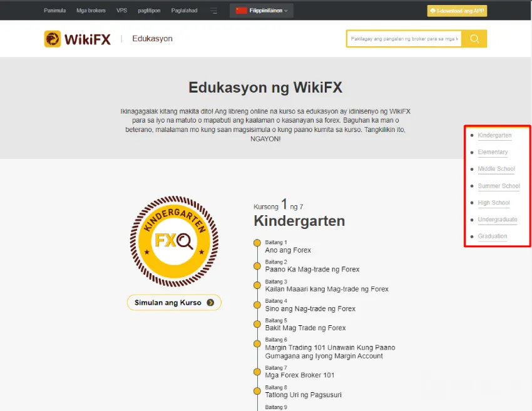Click the Baitang 9 label

pos(276,407)
